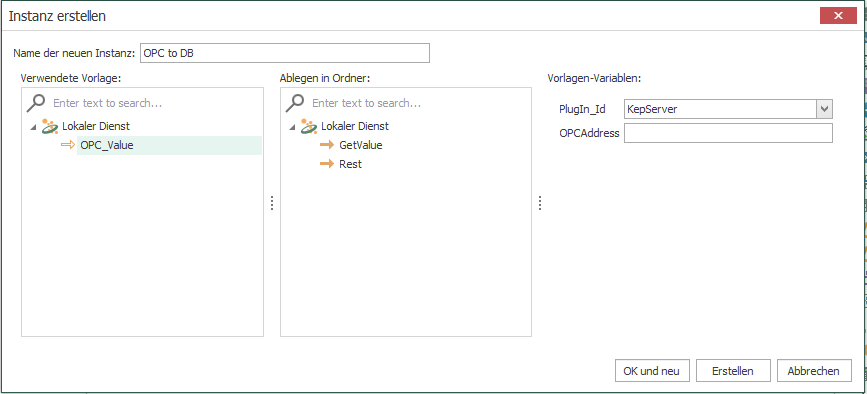Click the orange arrow icon beside GetValue
The image size is (867, 394).
327,145
